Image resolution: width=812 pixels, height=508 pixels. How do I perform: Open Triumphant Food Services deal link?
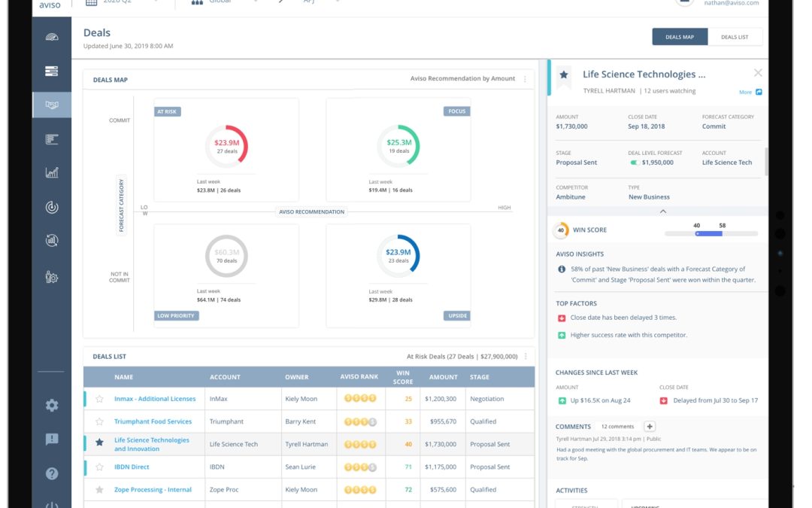coord(153,421)
